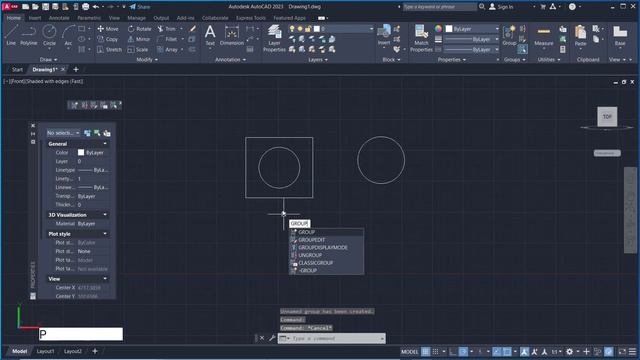Screen dimensions: 640x360
Task: Add a new layout with plus button
Action: click(95, 351)
